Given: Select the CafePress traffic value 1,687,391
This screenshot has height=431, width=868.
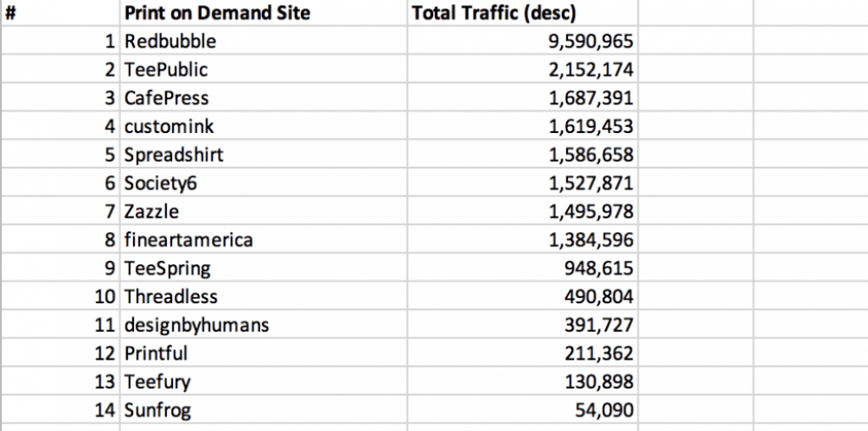Looking at the screenshot, I should point(522,97).
